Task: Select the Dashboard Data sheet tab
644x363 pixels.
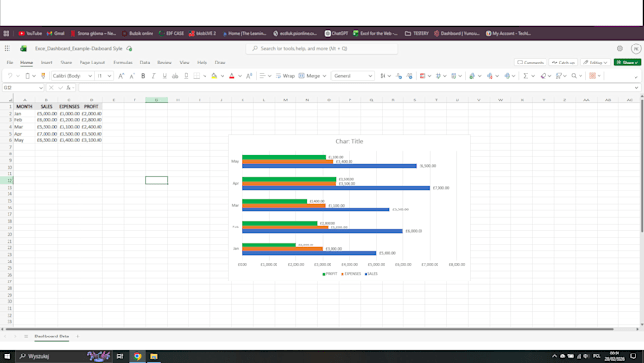Action: tap(52, 336)
